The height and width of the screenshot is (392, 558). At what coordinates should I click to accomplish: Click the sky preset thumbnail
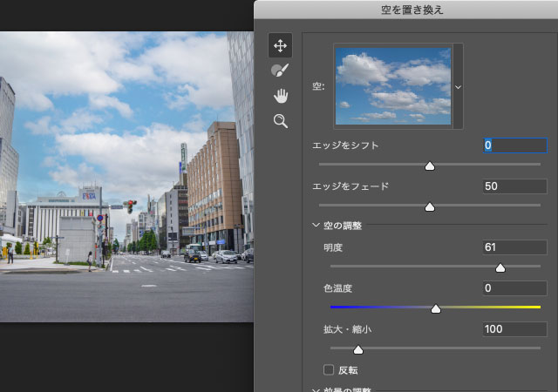click(x=393, y=86)
